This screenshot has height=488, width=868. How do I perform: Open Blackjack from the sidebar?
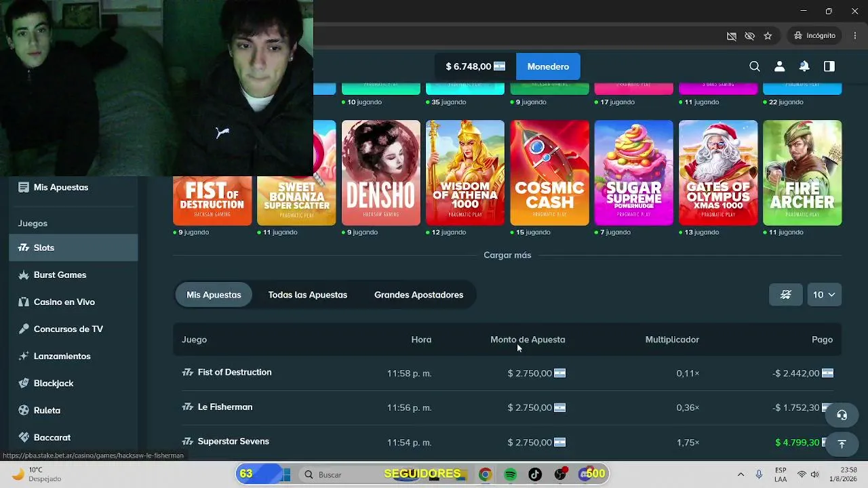(x=73, y=383)
